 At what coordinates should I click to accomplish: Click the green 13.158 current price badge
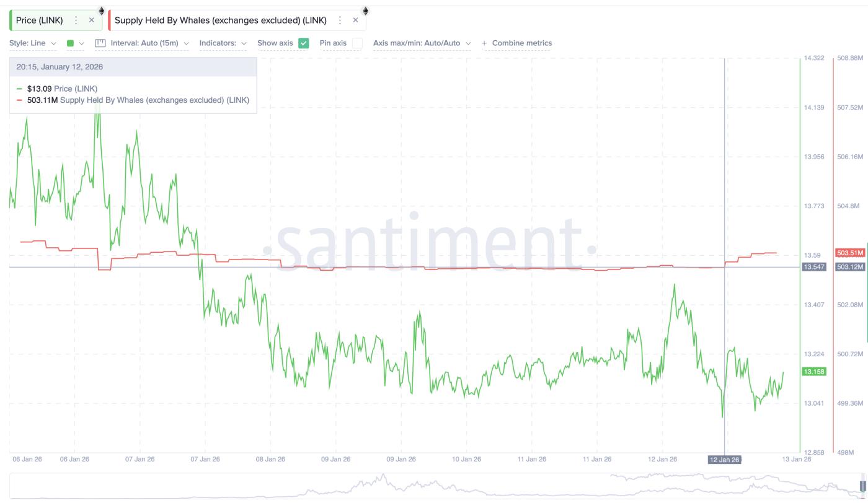(x=813, y=372)
